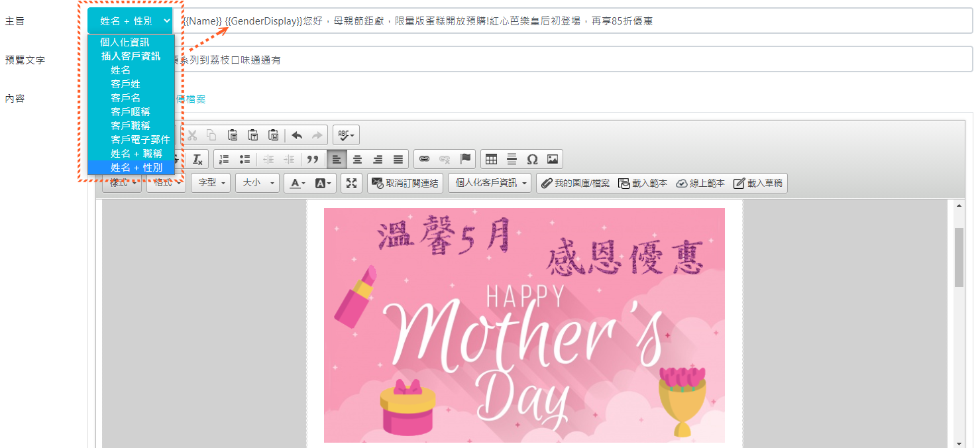This screenshot has height=448, width=980.
Task: Insert a hyperlink
Action: click(x=425, y=159)
